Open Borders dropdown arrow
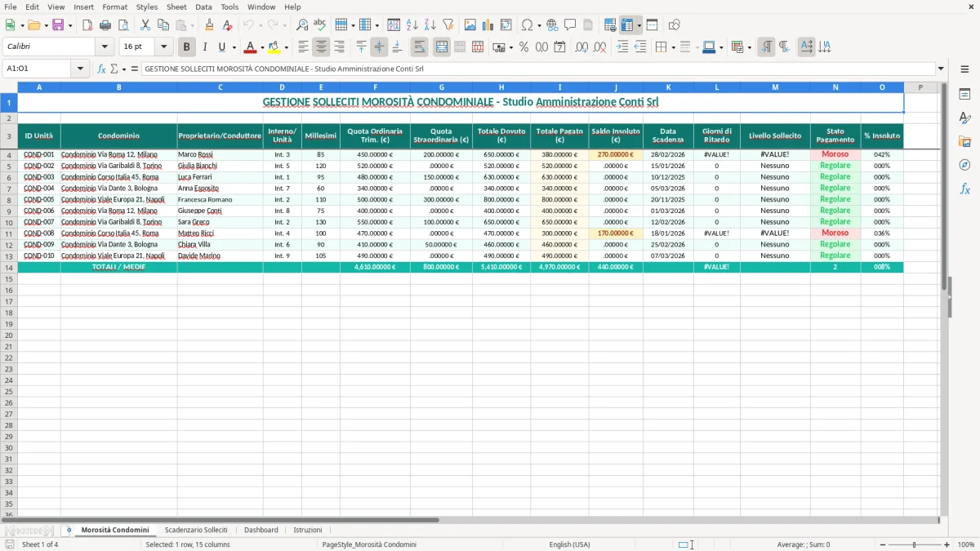This screenshot has width=980, height=551. [x=675, y=47]
